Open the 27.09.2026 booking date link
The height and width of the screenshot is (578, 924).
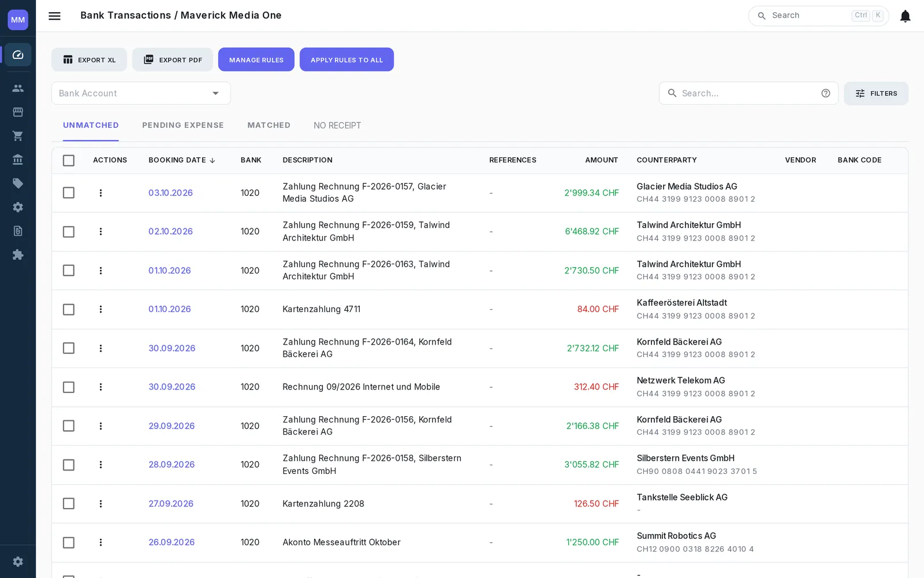click(171, 504)
